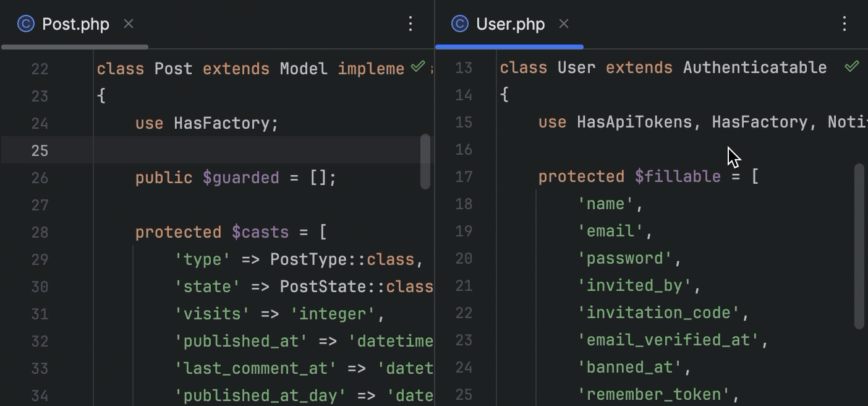Open the three-dot options menu in Post.php pane
This screenshot has height=406, width=868.
pyautogui.click(x=411, y=24)
